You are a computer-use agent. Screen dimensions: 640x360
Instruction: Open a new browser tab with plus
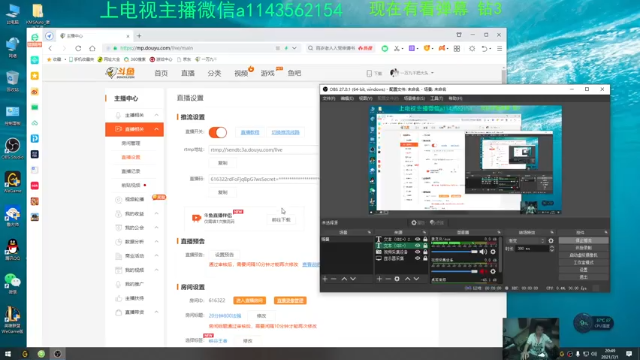[x=139, y=36]
